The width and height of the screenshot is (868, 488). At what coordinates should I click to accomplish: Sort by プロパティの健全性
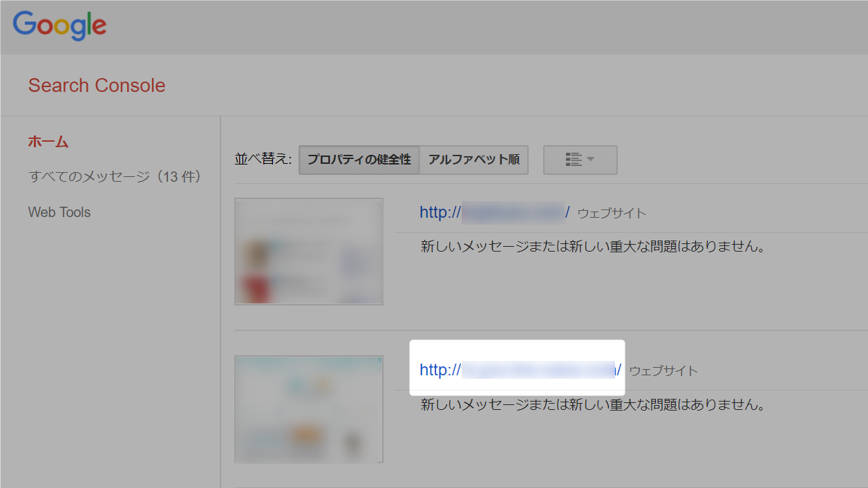point(359,160)
